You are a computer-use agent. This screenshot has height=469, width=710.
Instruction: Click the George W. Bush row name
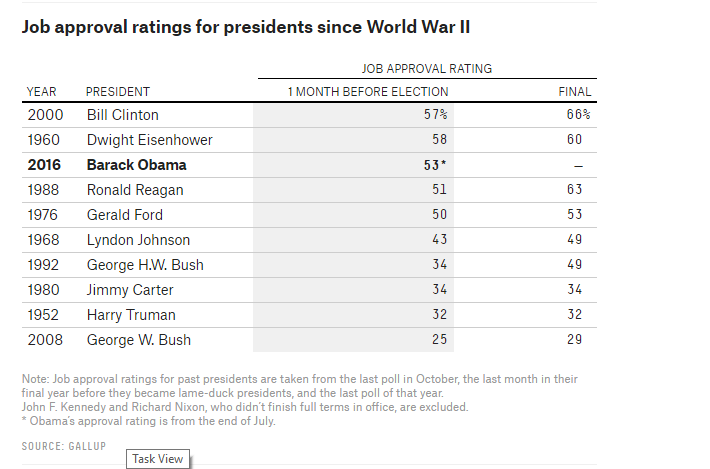139,340
